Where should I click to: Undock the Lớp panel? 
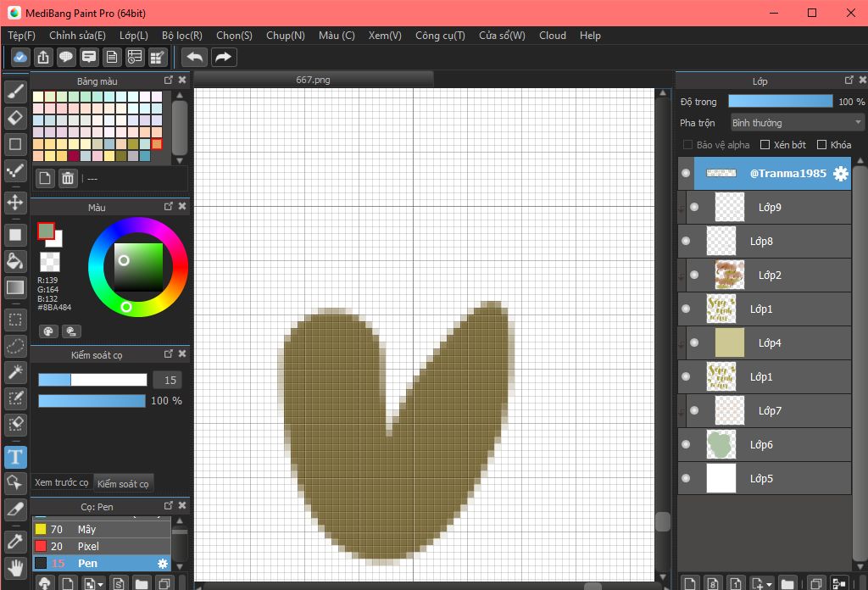[x=849, y=81]
